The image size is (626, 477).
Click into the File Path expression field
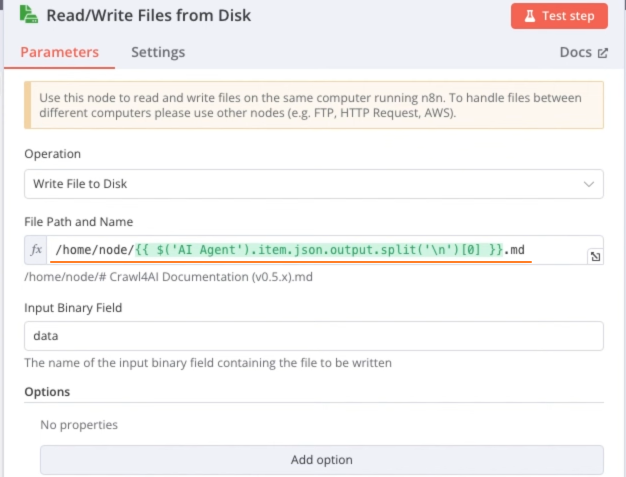[x=300, y=250]
